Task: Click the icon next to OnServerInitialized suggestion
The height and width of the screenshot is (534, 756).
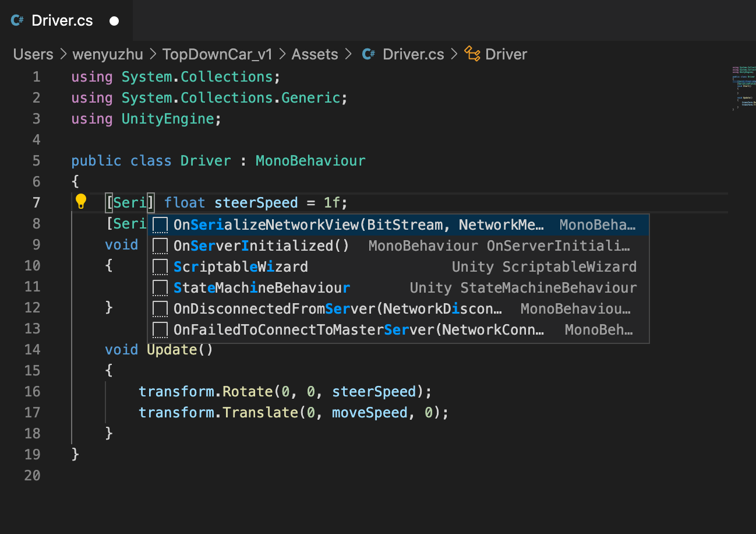Action: click(x=160, y=245)
